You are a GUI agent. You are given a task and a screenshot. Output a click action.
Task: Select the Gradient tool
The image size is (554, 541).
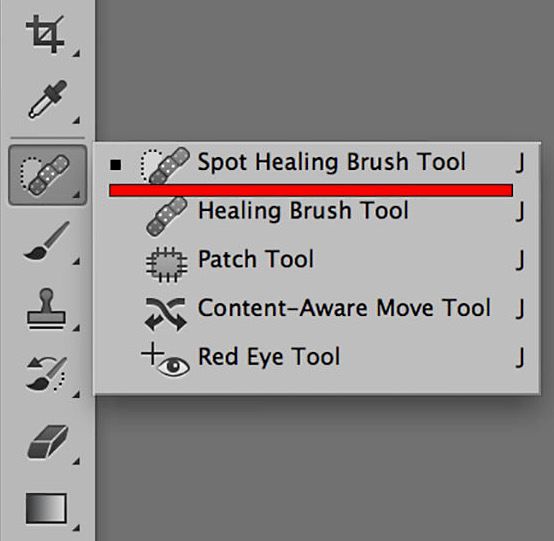[x=46, y=508]
